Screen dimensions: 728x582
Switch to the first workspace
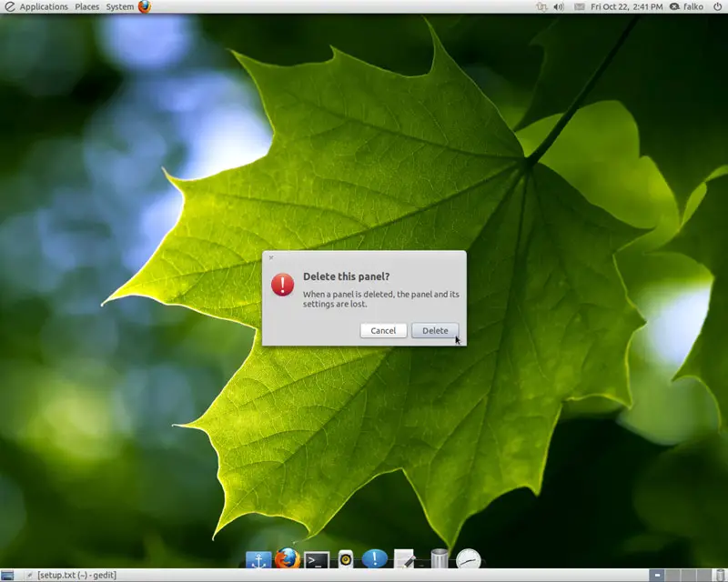pos(656,576)
